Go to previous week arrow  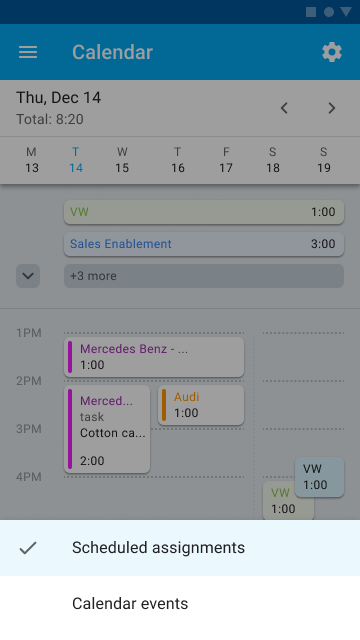click(284, 108)
